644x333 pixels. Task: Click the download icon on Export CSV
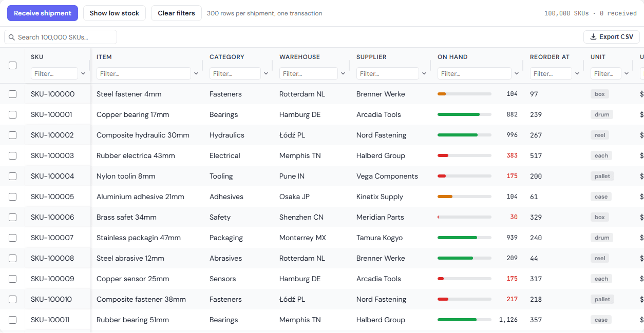click(593, 37)
